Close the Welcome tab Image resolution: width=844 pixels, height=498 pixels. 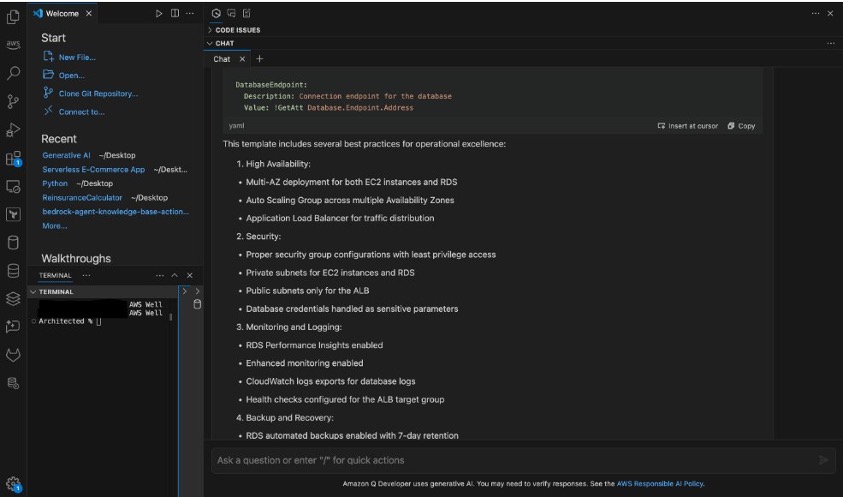(89, 13)
